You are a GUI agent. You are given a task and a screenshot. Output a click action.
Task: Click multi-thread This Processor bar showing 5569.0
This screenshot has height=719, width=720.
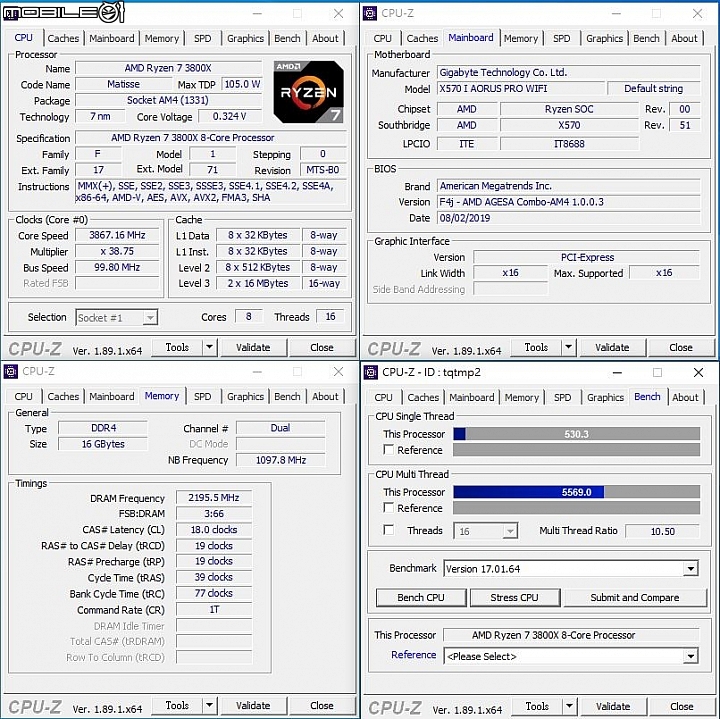coord(577,492)
